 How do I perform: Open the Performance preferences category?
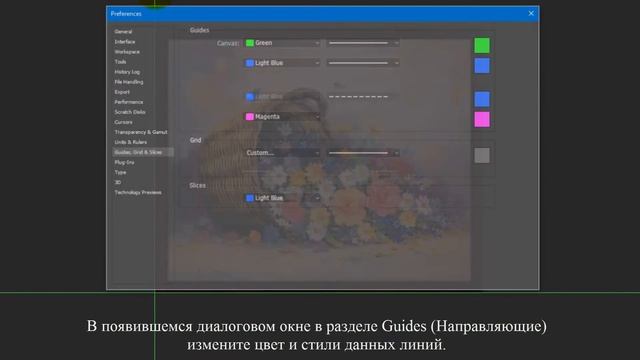[129, 102]
